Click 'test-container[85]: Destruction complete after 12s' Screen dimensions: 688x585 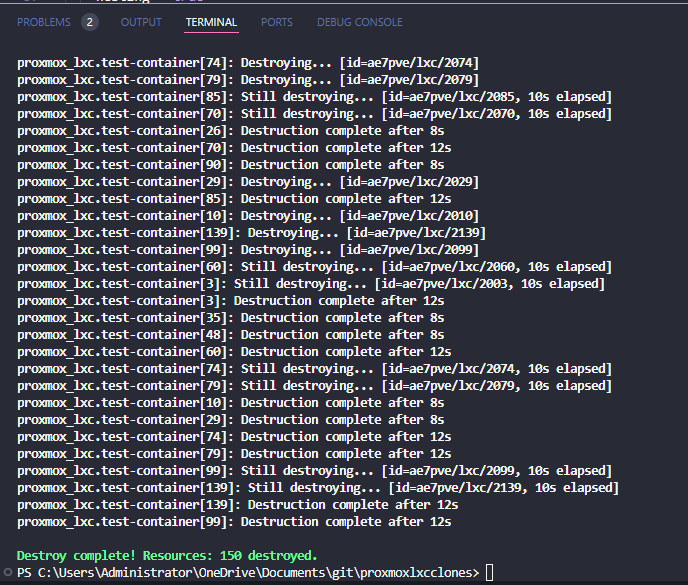click(x=234, y=199)
